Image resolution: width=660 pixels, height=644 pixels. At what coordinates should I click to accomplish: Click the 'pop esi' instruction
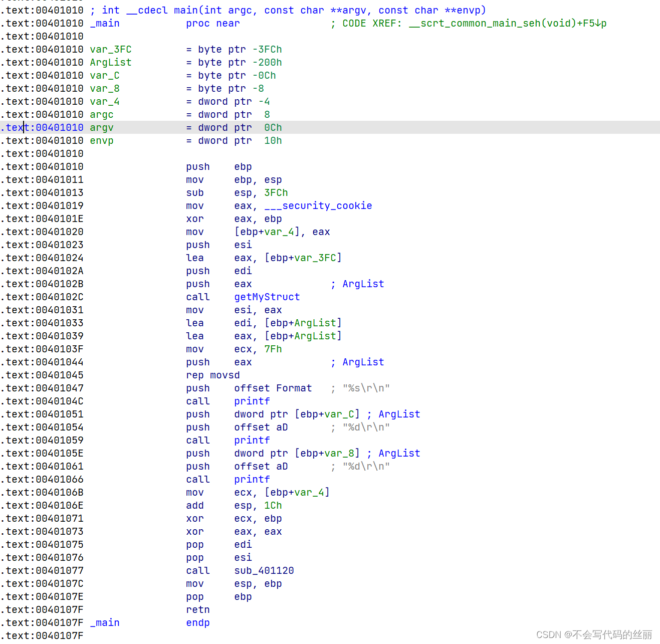click(x=218, y=558)
